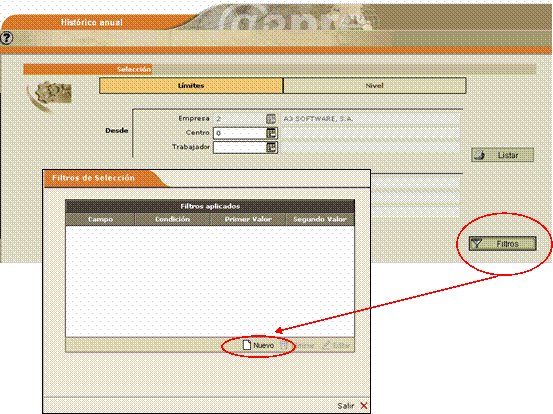Click the red X beside Salir

(x=364, y=406)
